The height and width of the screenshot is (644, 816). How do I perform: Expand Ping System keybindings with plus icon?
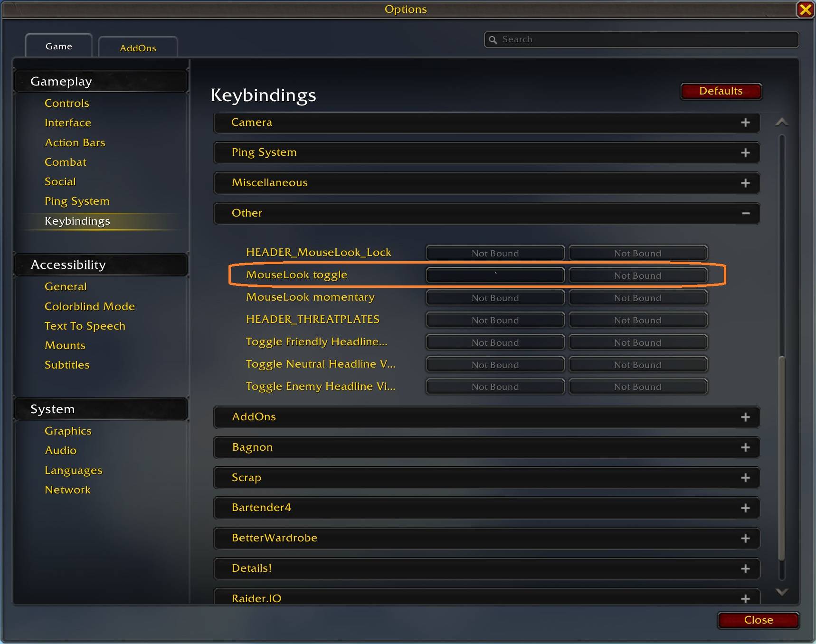(x=745, y=153)
